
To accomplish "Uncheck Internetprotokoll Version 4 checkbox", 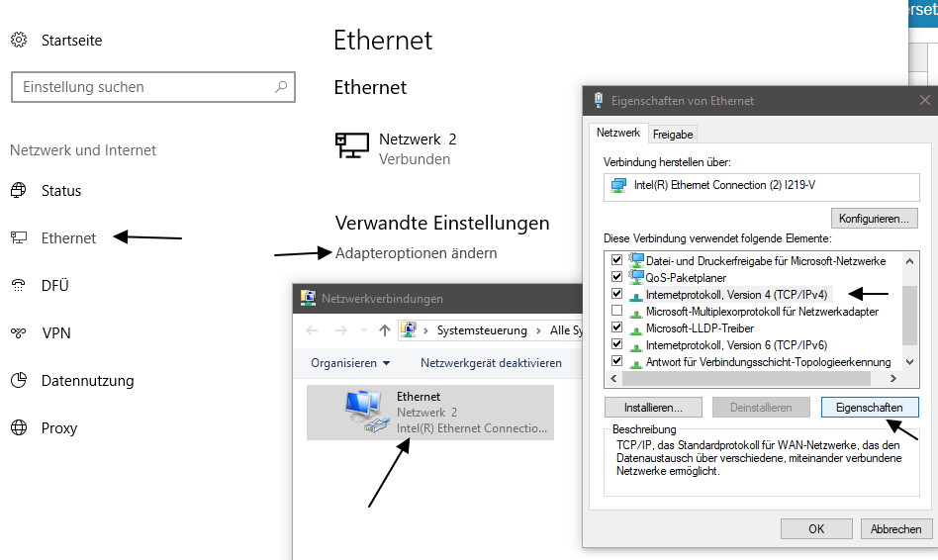I will 616,294.
